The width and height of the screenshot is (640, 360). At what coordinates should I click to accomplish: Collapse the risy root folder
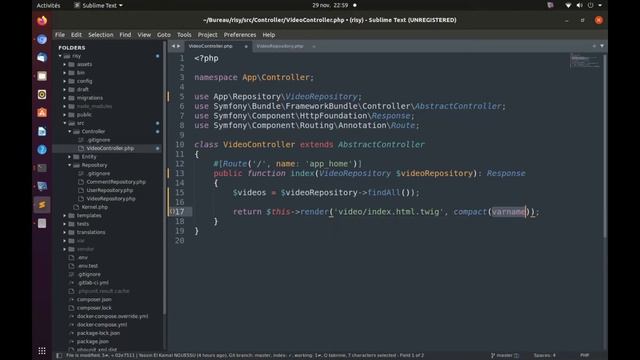60,56
